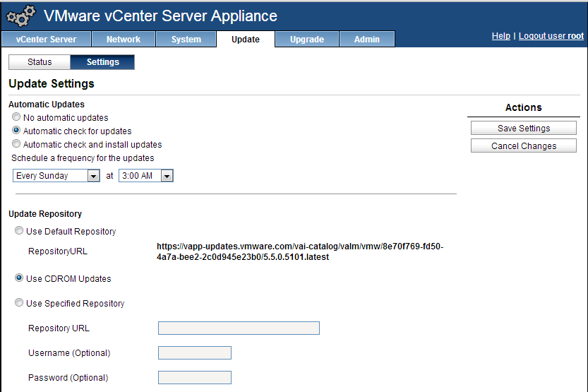
Task: Open the Network tab
Action: click(124, 40)
